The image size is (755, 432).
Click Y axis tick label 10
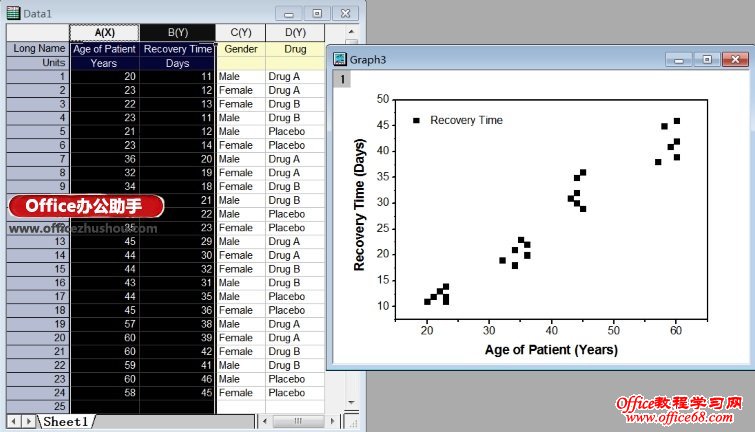[383, 306]
